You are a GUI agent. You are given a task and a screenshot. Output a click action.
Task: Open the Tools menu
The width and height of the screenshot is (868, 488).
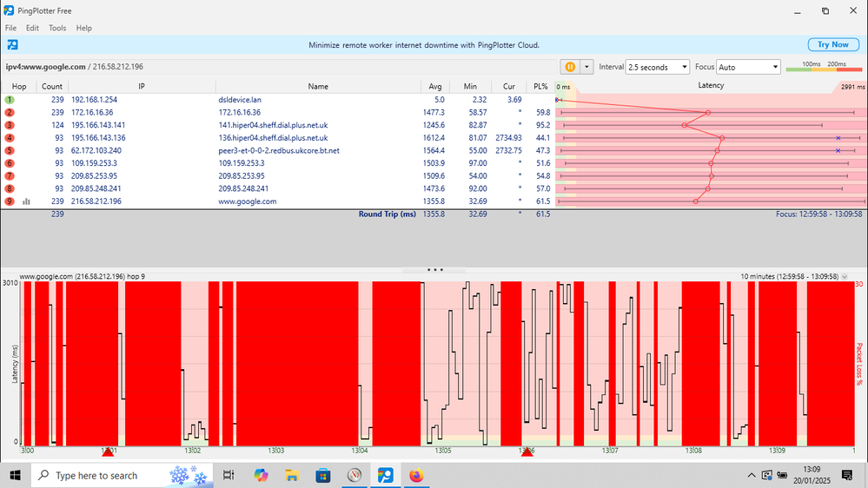57,28
